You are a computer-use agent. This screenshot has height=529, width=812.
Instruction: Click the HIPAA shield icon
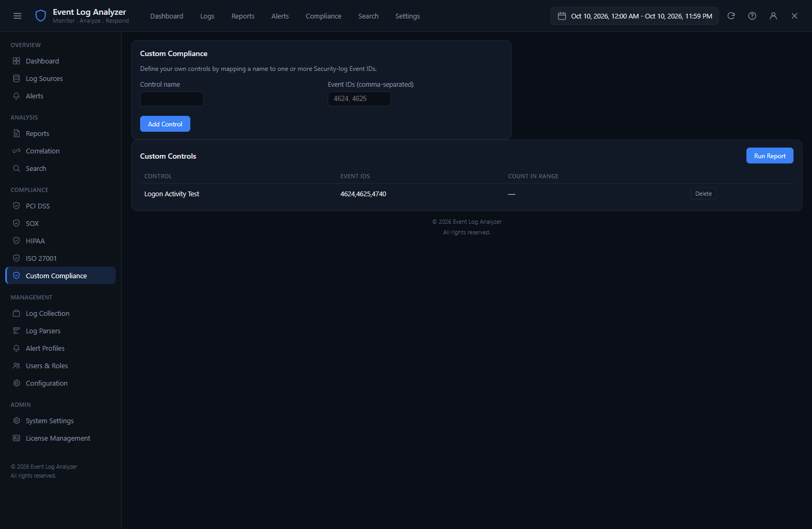coord(16,241)
